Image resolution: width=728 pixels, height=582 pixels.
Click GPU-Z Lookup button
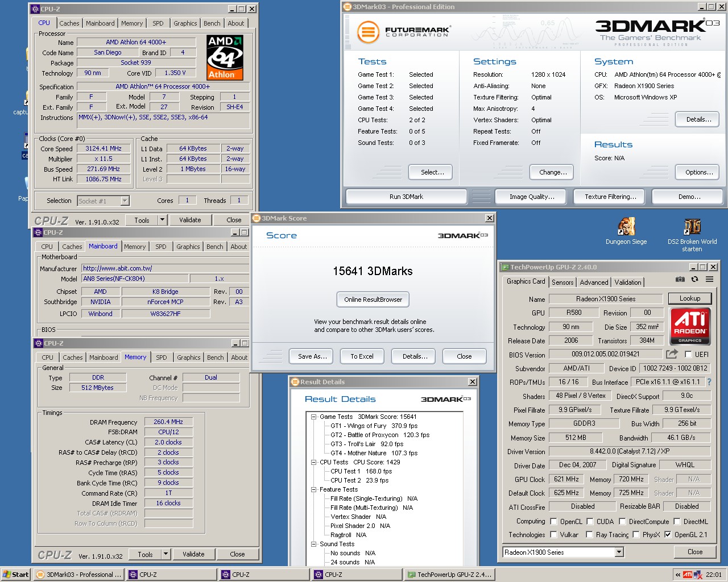[x=689, y=298]
